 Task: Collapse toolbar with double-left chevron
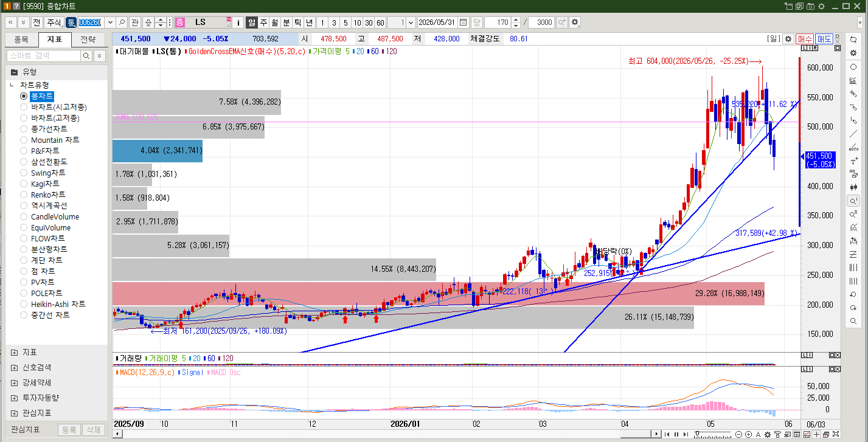point(11,22)
